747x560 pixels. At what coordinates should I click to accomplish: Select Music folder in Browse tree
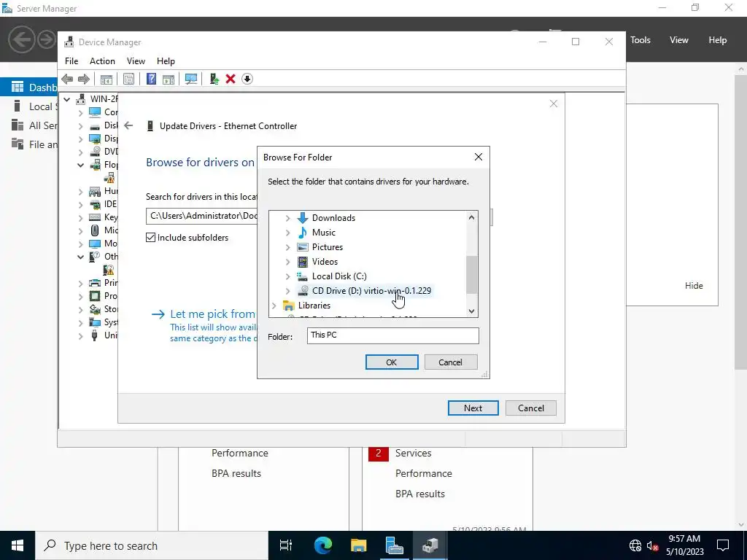[323, 233]
